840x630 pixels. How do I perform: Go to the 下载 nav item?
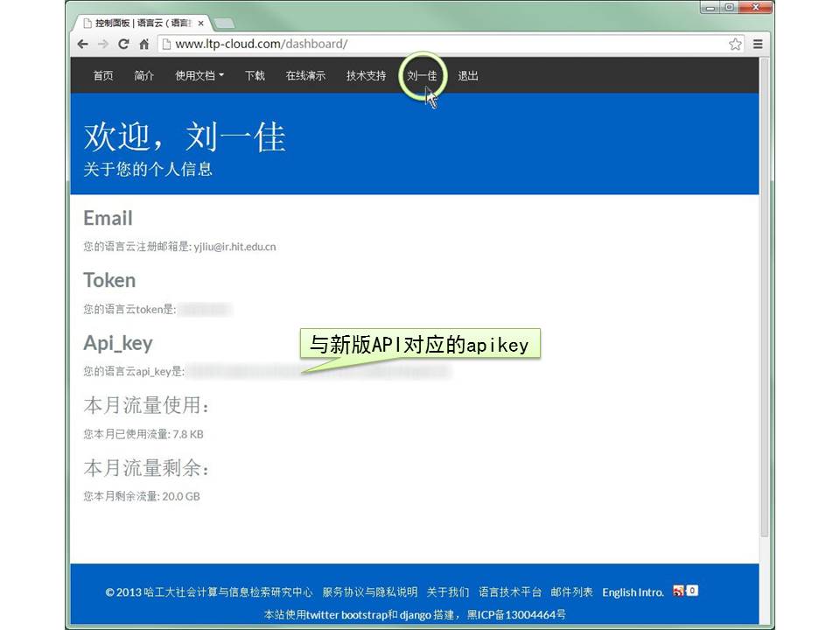(x=255, y=75)
